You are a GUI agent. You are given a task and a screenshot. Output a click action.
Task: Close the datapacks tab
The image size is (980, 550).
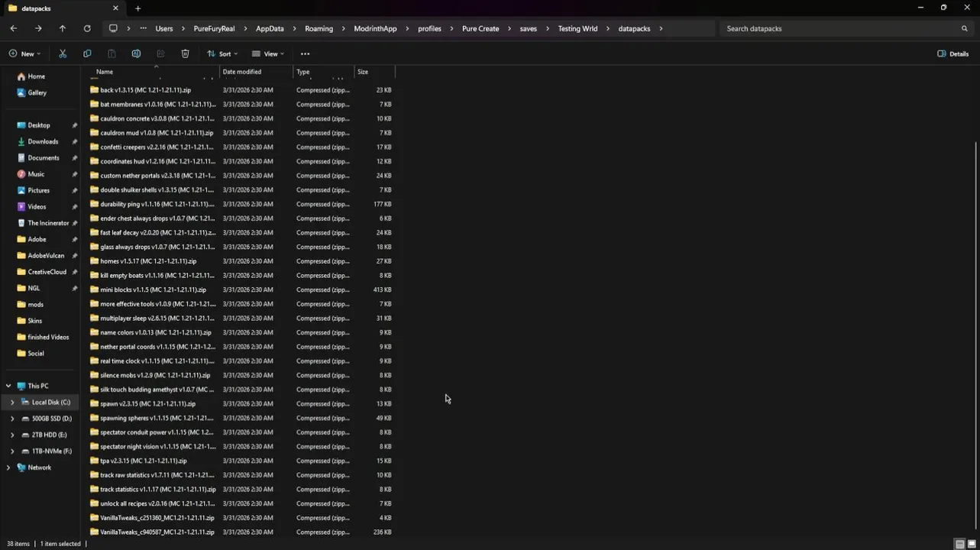coord(115,8)
